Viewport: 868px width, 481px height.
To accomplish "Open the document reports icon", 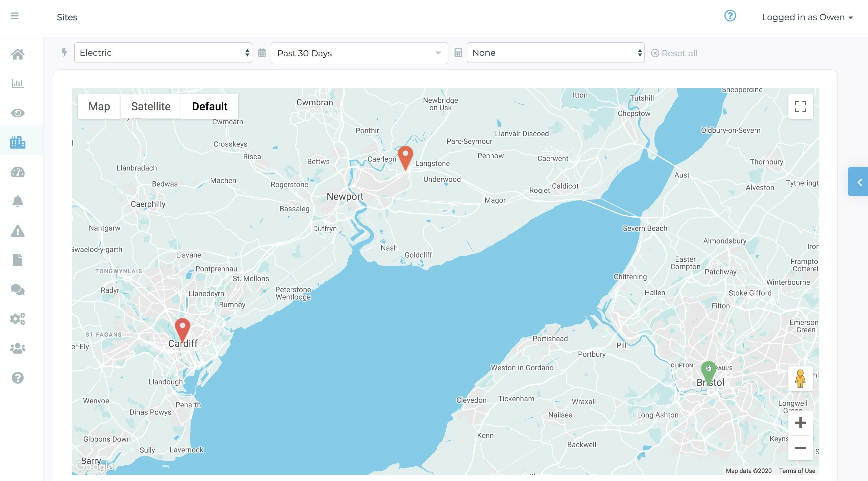I will pyautogui.click(x=17, y=260).
